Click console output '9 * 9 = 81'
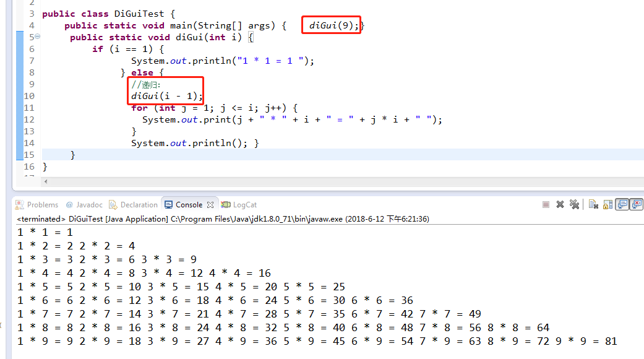This screenshot has height=359, width=644. click(x=586, y=341)
